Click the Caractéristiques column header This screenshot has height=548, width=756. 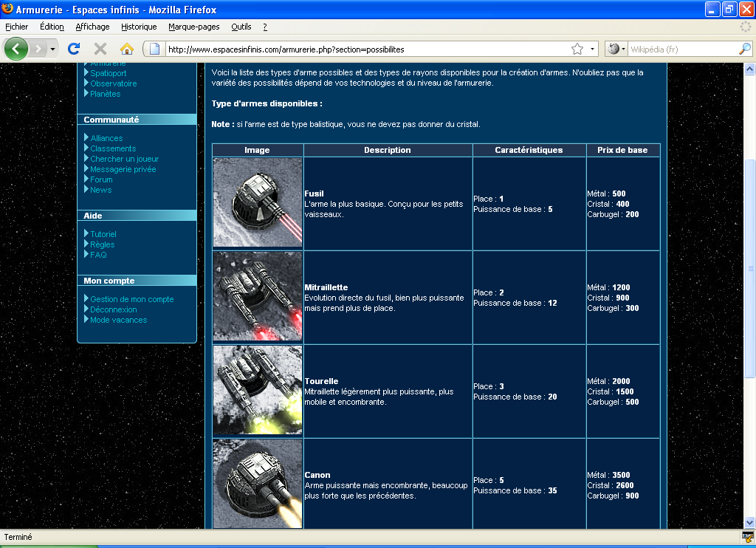529,150
